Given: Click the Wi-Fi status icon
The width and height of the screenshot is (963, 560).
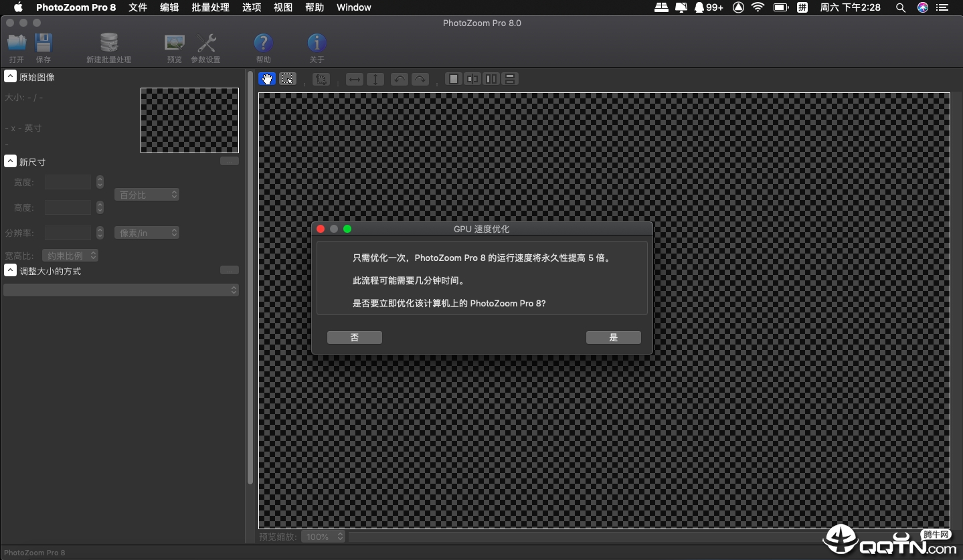Looking at the screenshot, I should tap(758, 7).
